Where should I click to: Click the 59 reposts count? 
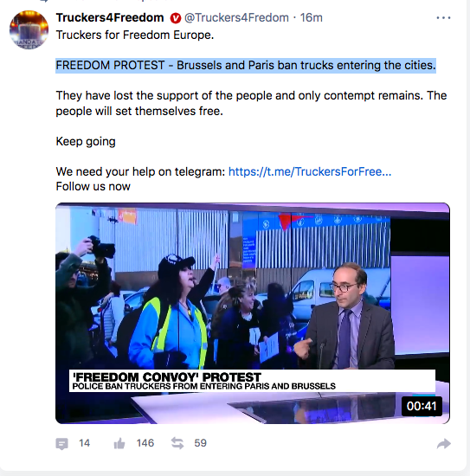(x=201, y=443)
